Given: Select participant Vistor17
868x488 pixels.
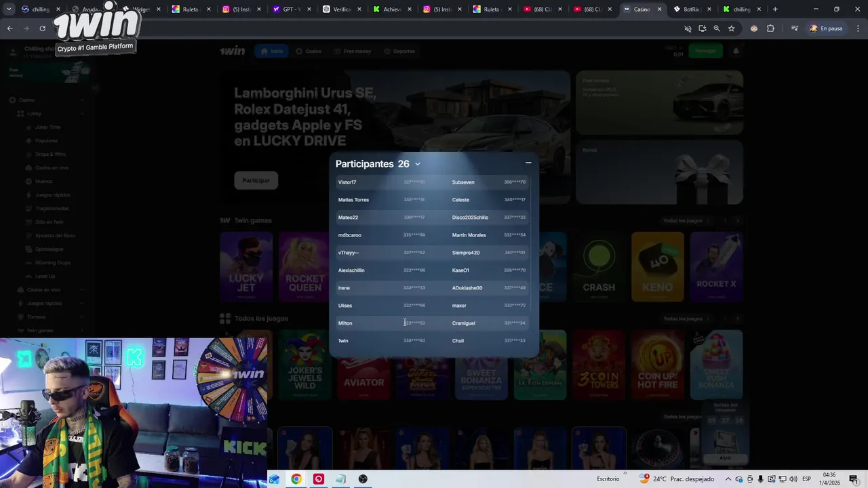Looking at the screenshot, I should 347,182.
